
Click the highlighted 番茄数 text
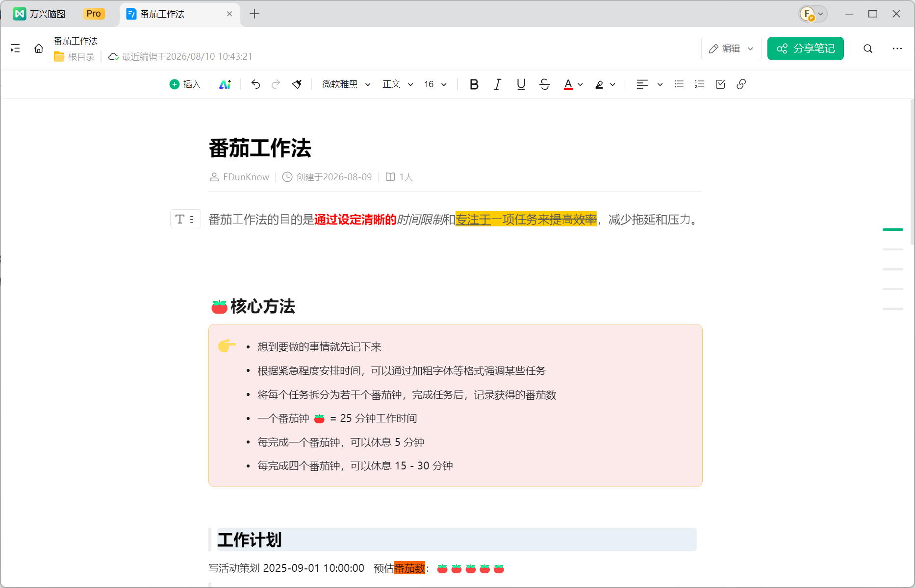coord(409,568)
